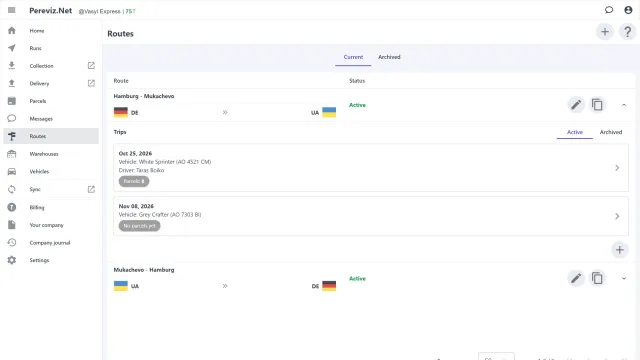Open Sync in new window icon
640x360 pixels.
click(x=91, y=189)
